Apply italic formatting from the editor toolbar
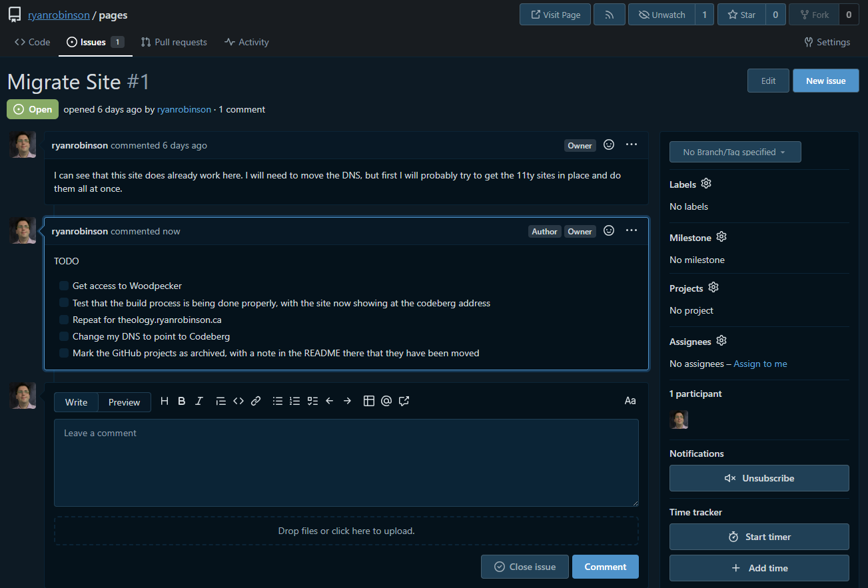Viewport: 868px width, 588px height. click(x=199, y=401)
